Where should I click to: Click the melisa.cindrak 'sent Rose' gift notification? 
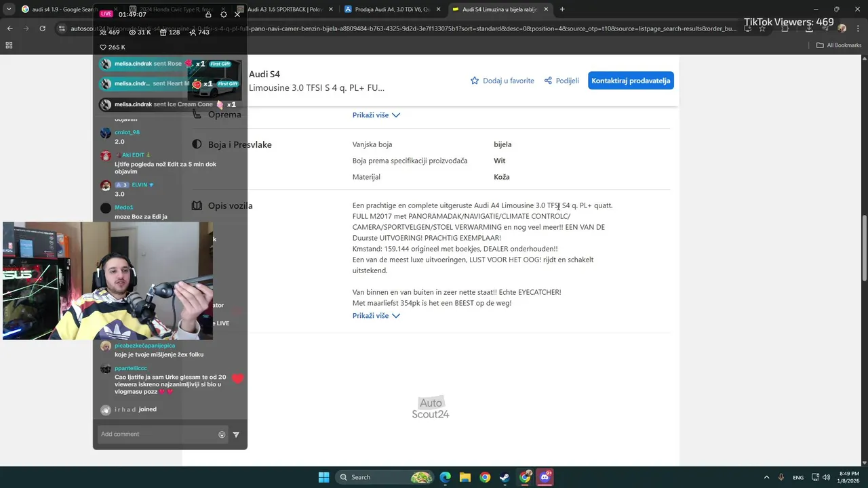click(x=169, y=64)
